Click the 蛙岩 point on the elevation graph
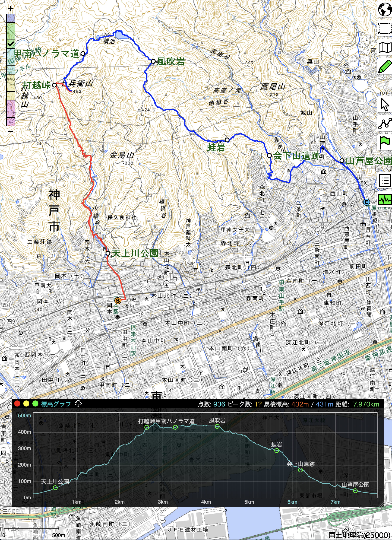The image size is (392, 540). click(277, 451)
